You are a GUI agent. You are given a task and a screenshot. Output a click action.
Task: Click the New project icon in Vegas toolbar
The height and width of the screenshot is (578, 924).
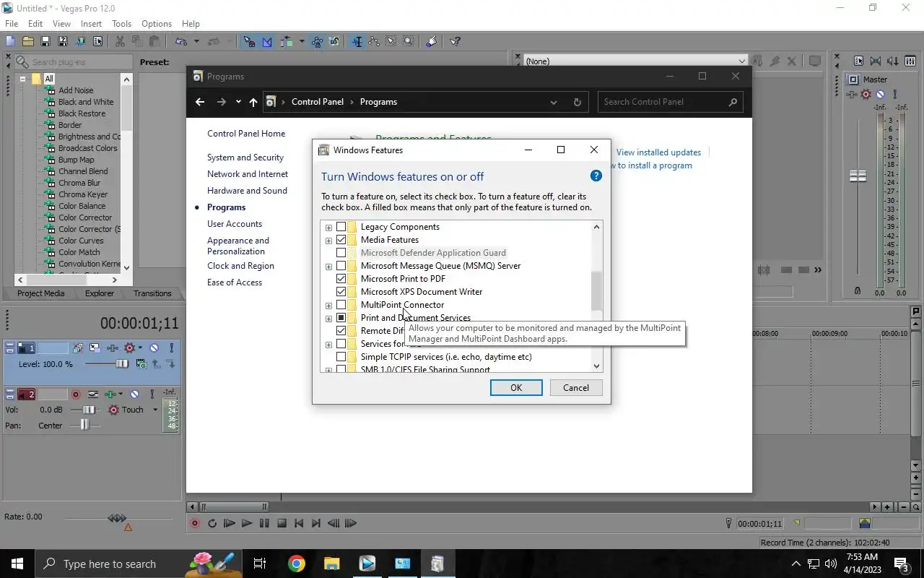pos(10,42)
